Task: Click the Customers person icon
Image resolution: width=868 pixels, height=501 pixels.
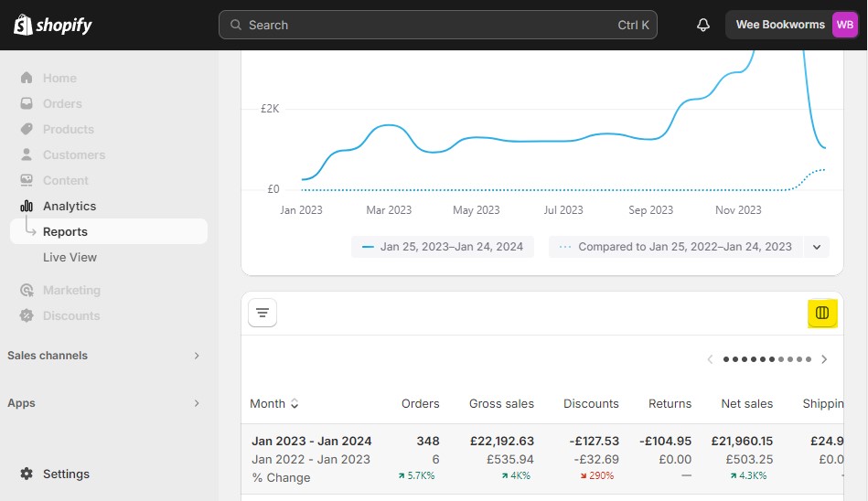Action: 27,155
